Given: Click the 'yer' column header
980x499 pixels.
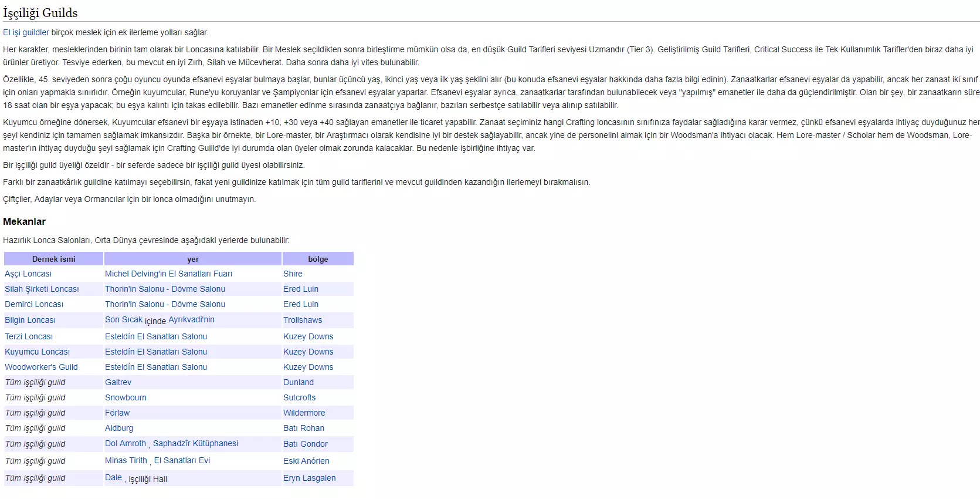Looking at the screenshot, I should tap(193, 259).
